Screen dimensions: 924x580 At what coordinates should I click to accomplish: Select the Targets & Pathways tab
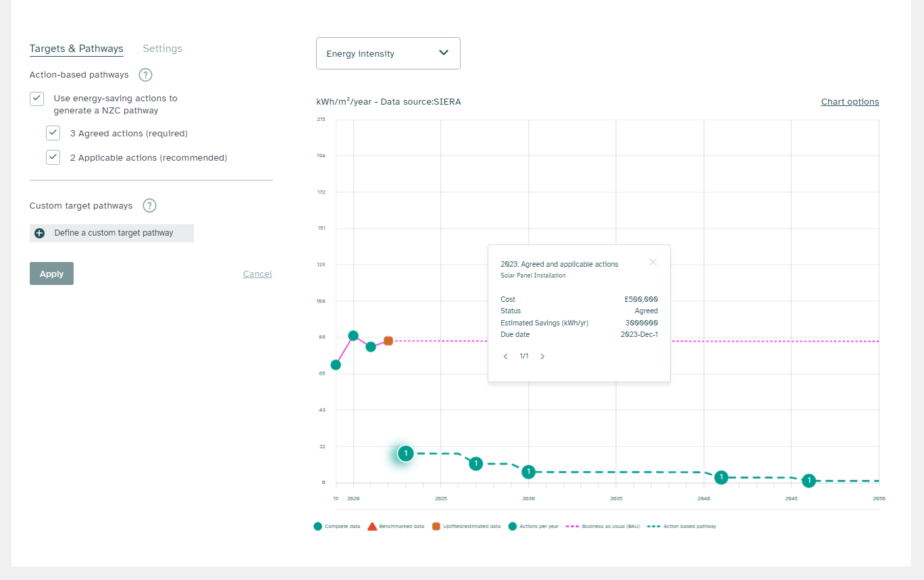(x=76, y=49)
